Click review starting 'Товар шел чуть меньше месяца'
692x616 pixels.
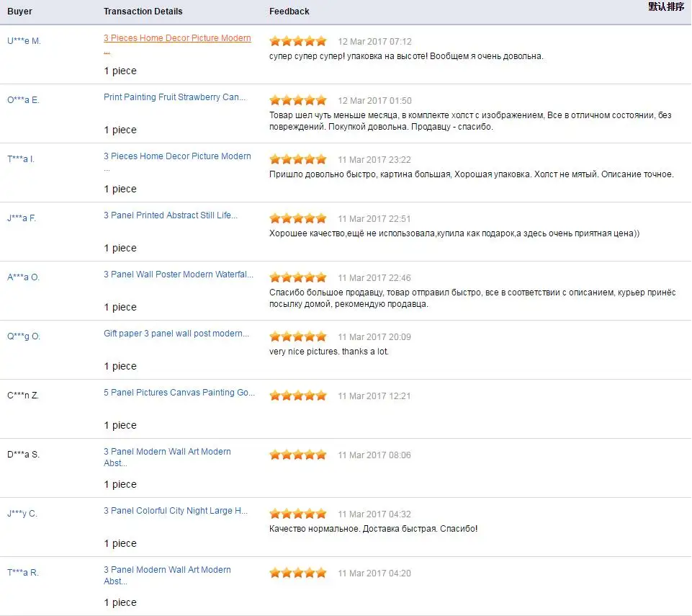[470, 121]
